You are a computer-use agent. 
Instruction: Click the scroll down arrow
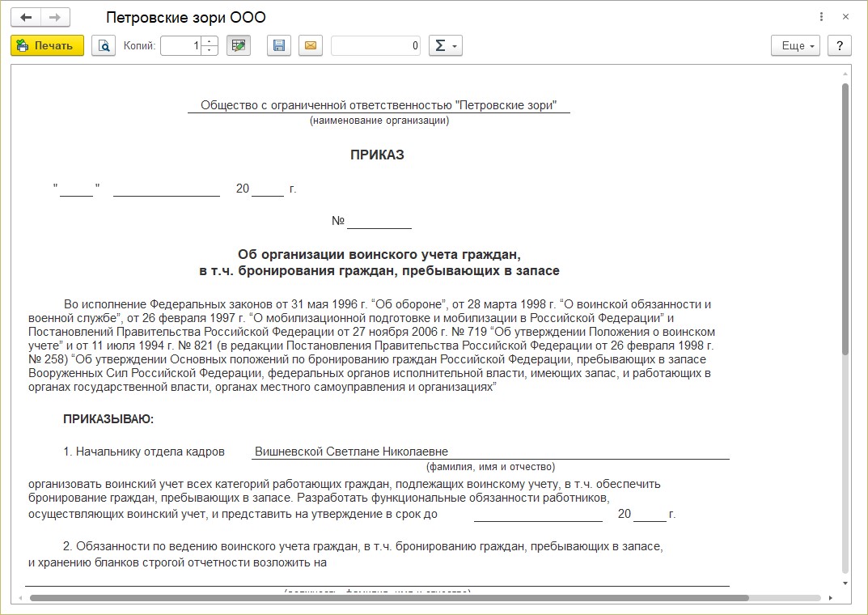845,583
